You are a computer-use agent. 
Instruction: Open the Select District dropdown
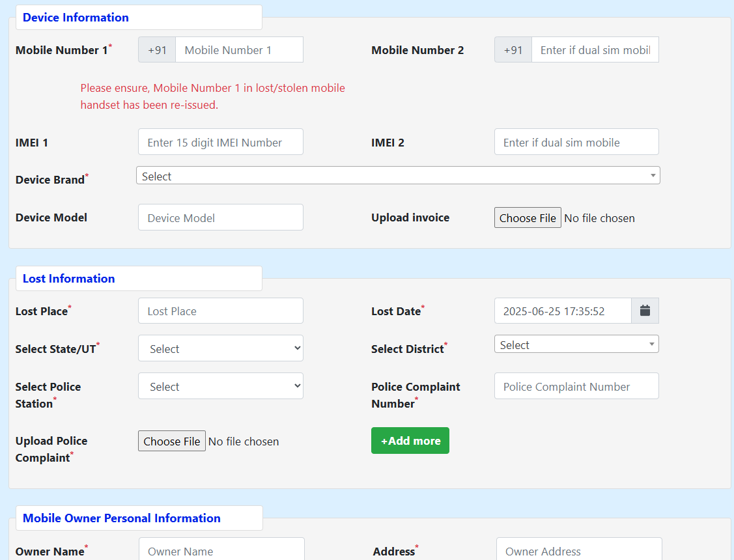[576, 344]
